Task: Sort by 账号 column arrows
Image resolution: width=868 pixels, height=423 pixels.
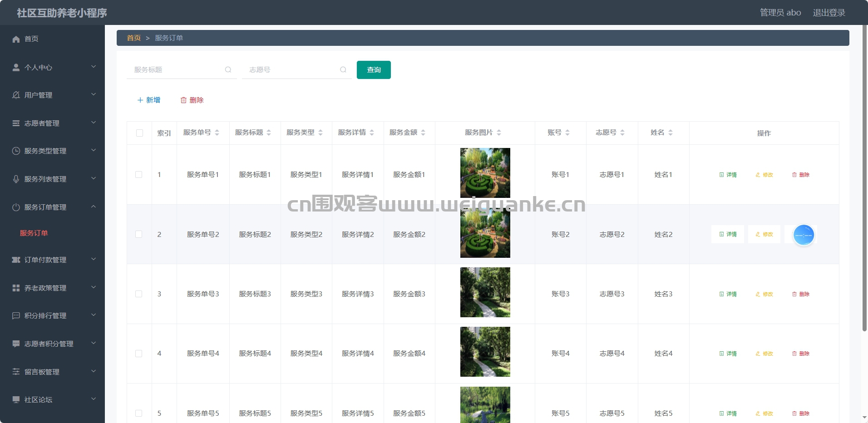Action: [567, 133]
